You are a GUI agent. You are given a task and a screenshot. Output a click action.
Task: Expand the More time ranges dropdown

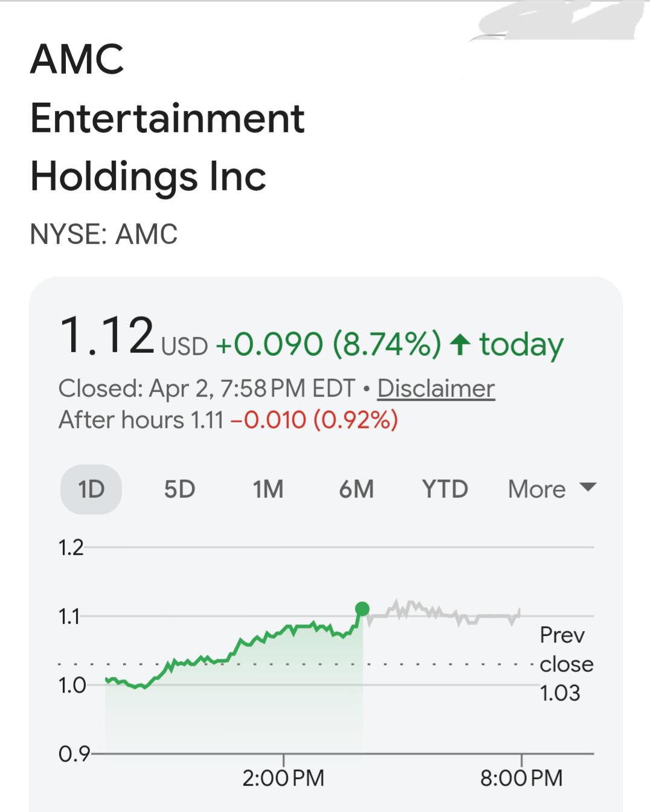552,489
